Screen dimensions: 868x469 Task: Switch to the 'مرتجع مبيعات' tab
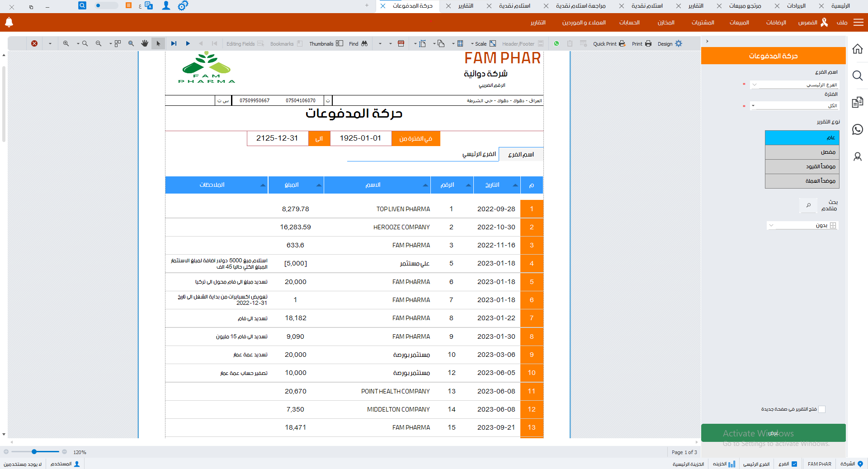(x=745, y=6)
